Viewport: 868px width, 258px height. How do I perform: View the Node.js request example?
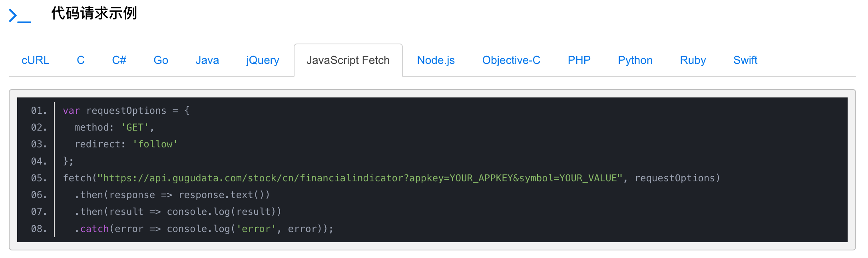436,60
